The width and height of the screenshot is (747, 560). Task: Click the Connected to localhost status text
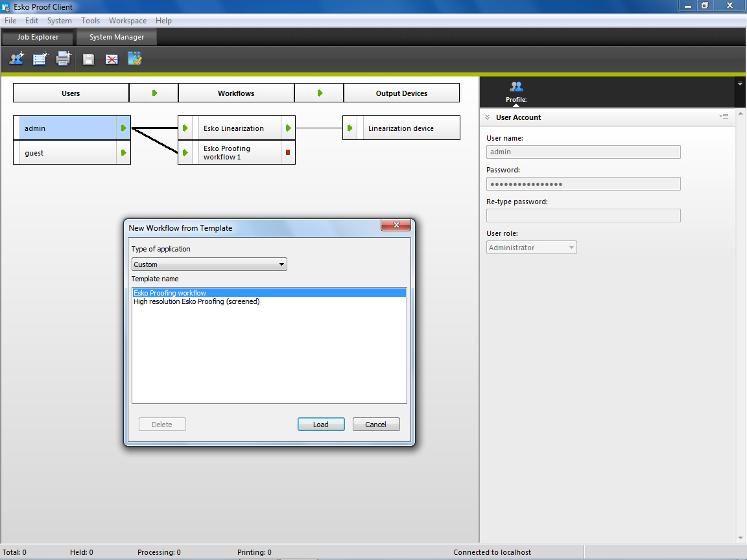tap(492, 552)
